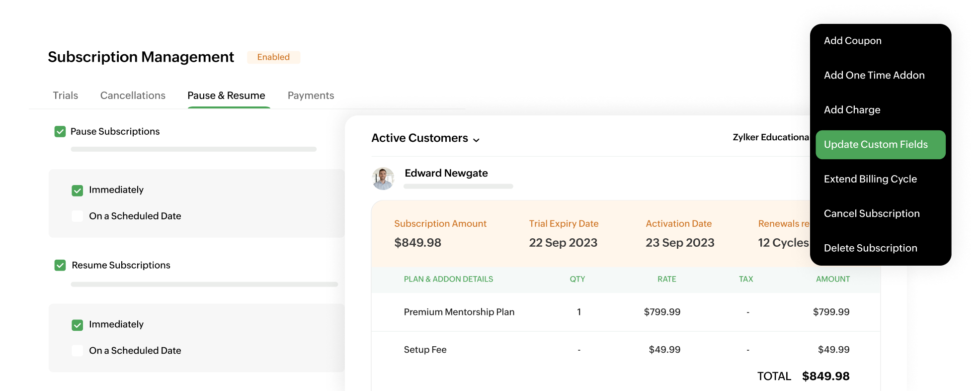Select the Payments tab
Viewport: 980px width, 391px height.
click(x=311, y=96)
